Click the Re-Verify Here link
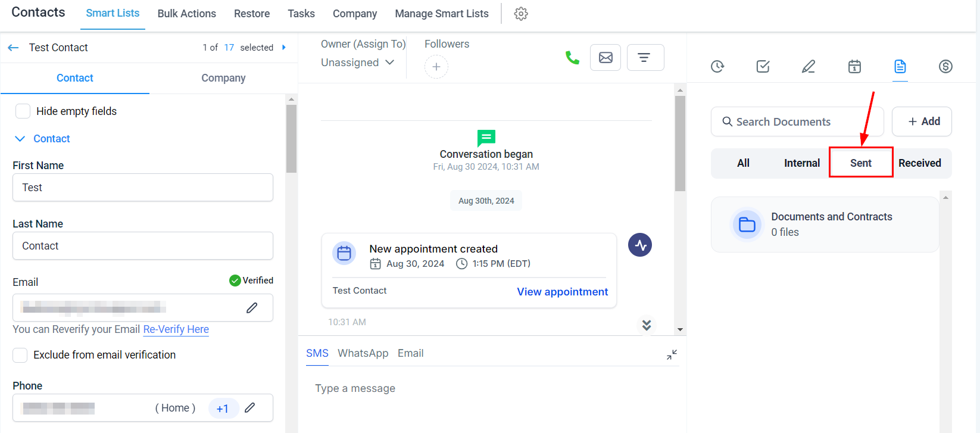 176,329
